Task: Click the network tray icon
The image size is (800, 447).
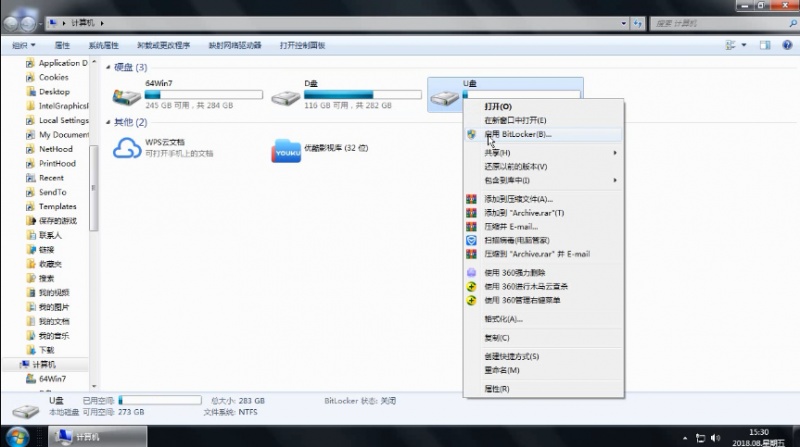Action: (701, 438)
